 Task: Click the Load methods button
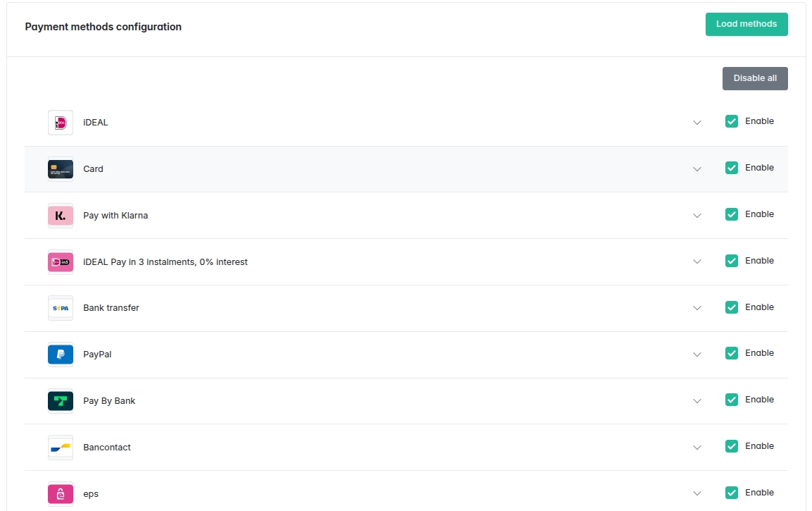click(747, 24)
